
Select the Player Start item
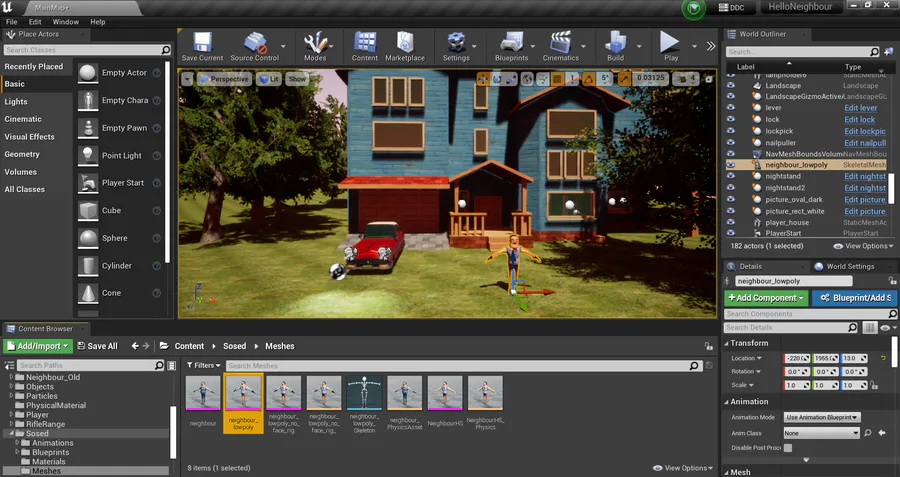pos(119,183)
